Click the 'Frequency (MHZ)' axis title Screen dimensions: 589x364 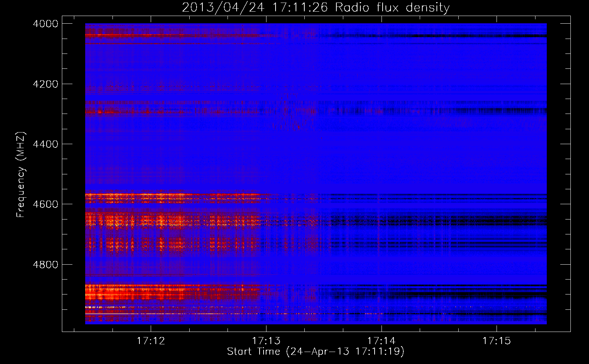[21, 175]
